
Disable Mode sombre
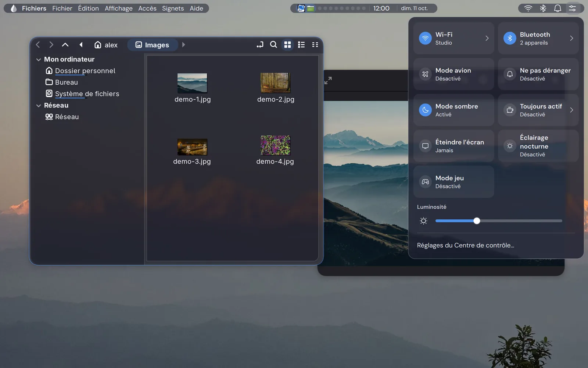tap(453, 110)
